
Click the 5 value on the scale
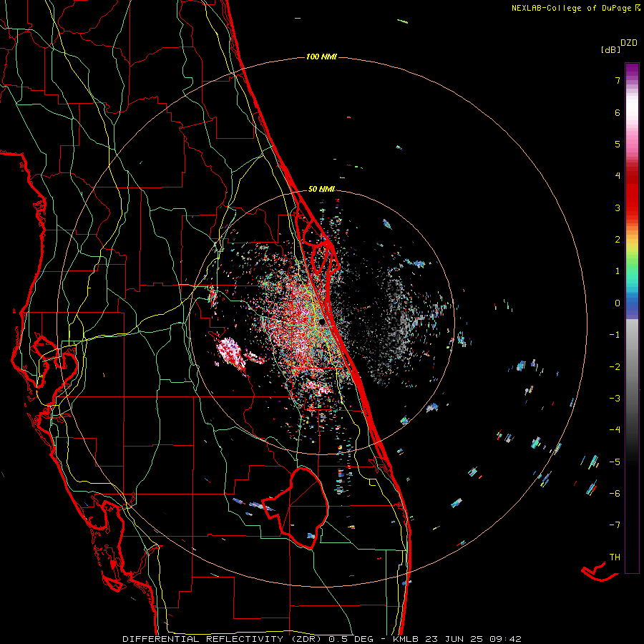618,144
